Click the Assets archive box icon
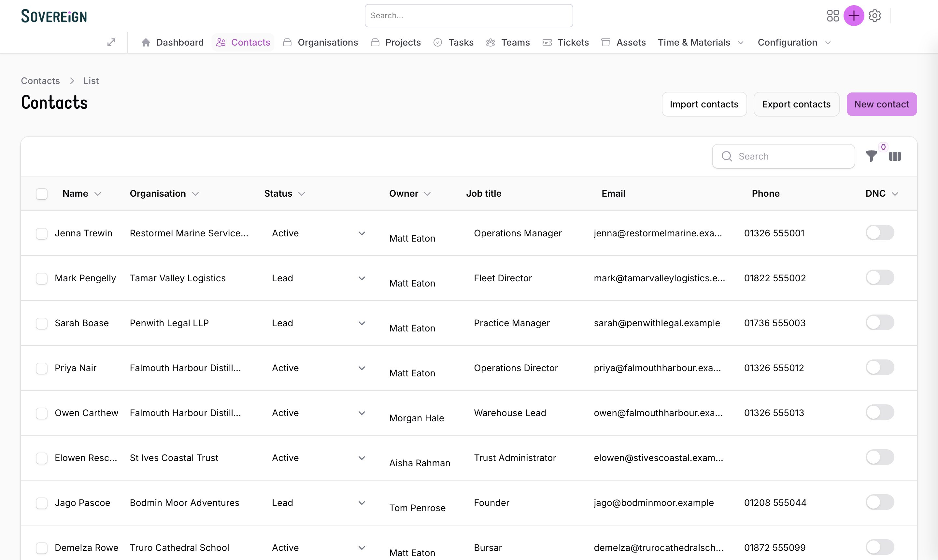Image resolution: width=938 pixels, height=560 pixels. pos(605,42)
